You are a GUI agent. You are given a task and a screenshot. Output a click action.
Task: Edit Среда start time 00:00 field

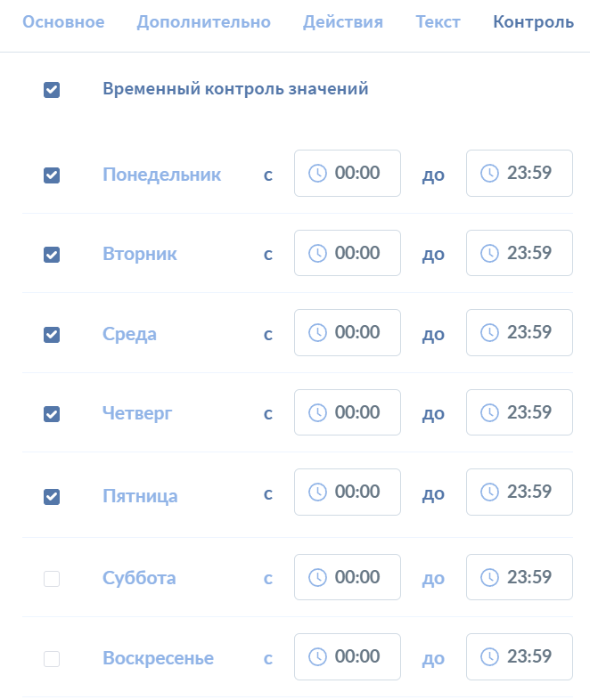(x=348, y=332)
